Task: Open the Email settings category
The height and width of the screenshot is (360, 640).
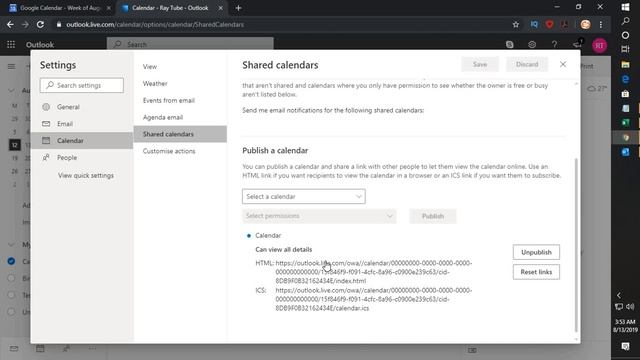Action: (82, 124)
